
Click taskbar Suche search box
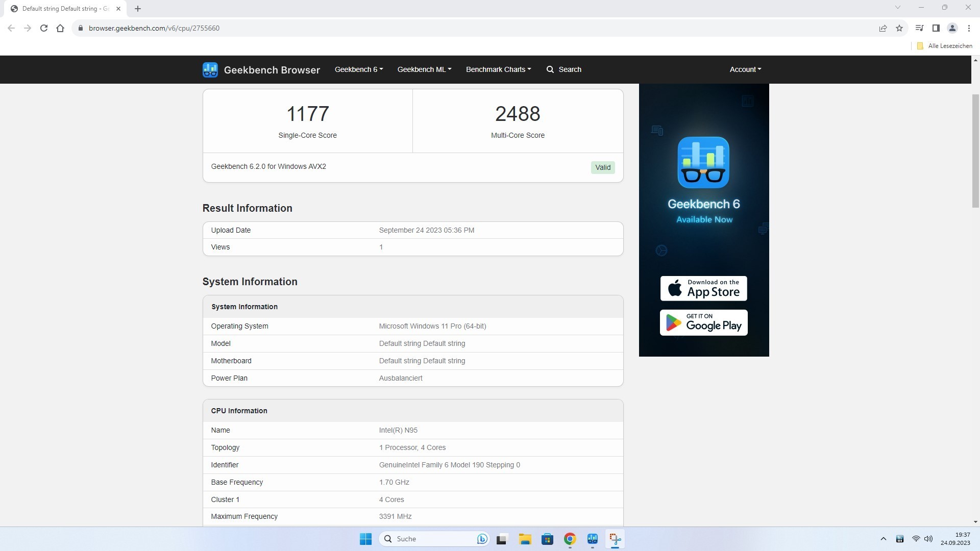tap(435, 539)
